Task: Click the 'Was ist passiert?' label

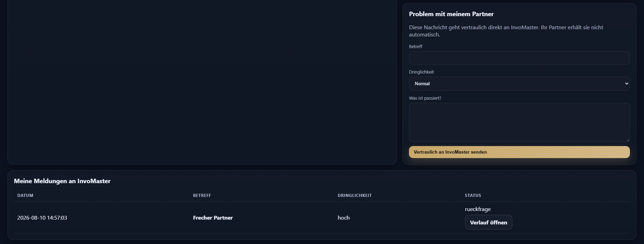Action: (x=425, y=98)
